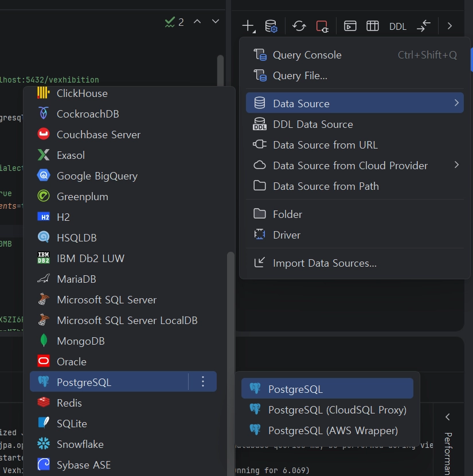Screen dimensions: 473x476
Task: Select Folder menu item
Action: pos(355,214)
